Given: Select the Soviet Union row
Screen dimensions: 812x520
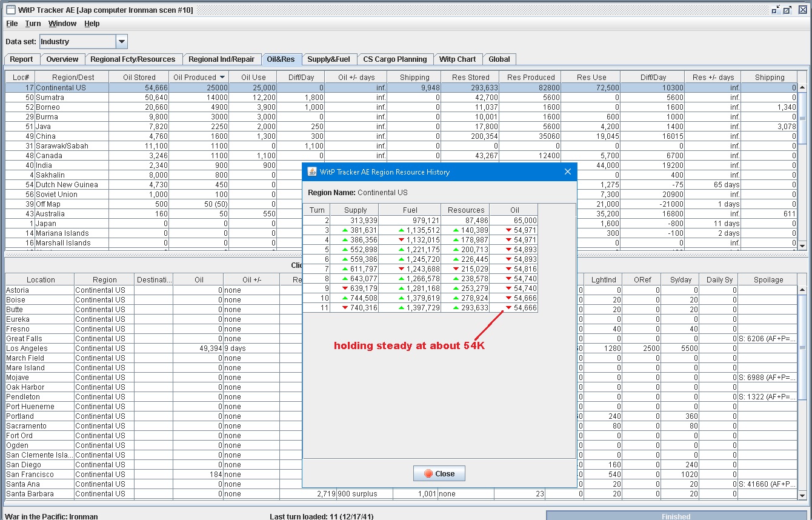Looking at the screenshot, I should click(402, 195).
